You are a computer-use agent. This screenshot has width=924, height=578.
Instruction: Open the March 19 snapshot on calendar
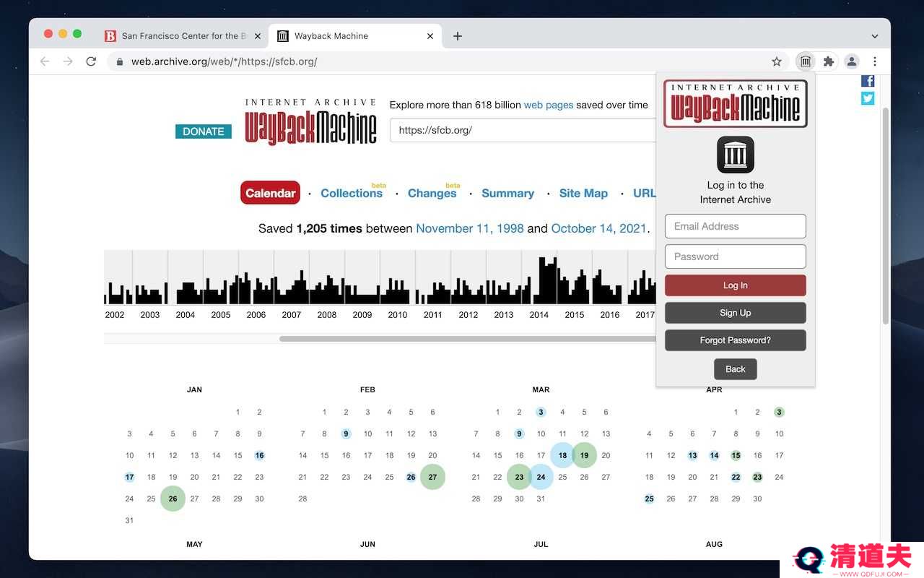click(x=584, y=455)
